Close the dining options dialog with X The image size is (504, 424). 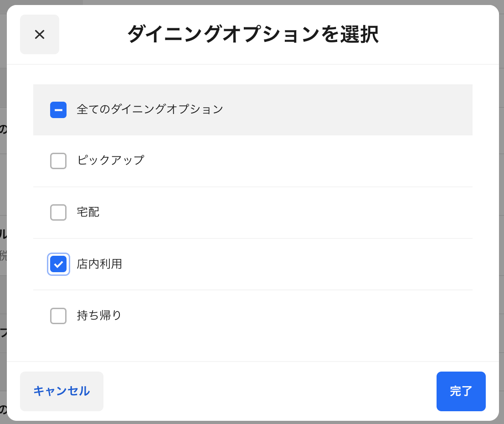[x=40, y=34]
